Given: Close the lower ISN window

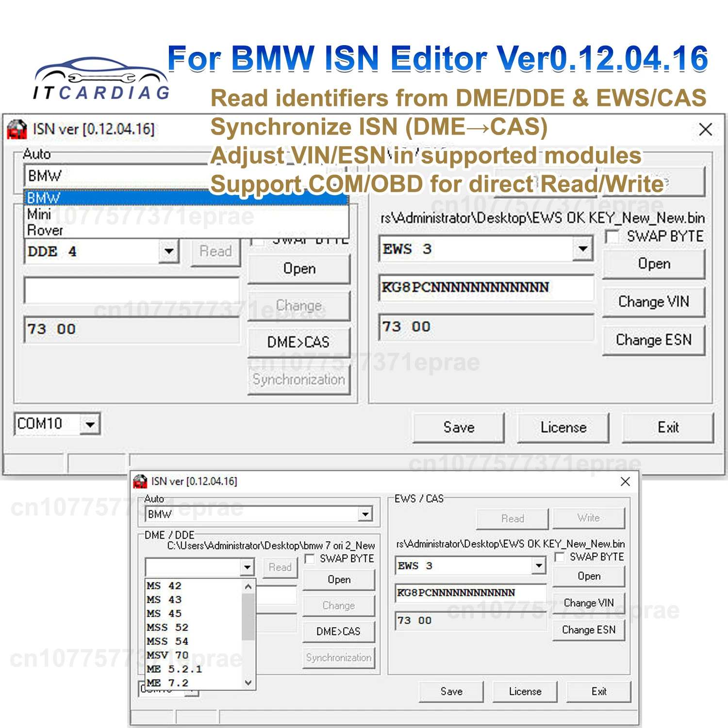Looking at the screenshot, I should click(625, 481).
